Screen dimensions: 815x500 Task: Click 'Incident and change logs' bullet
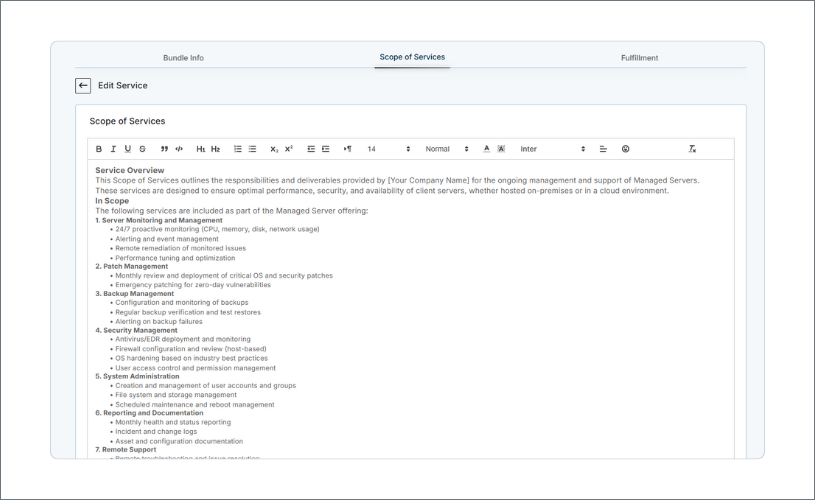(156, 432)
